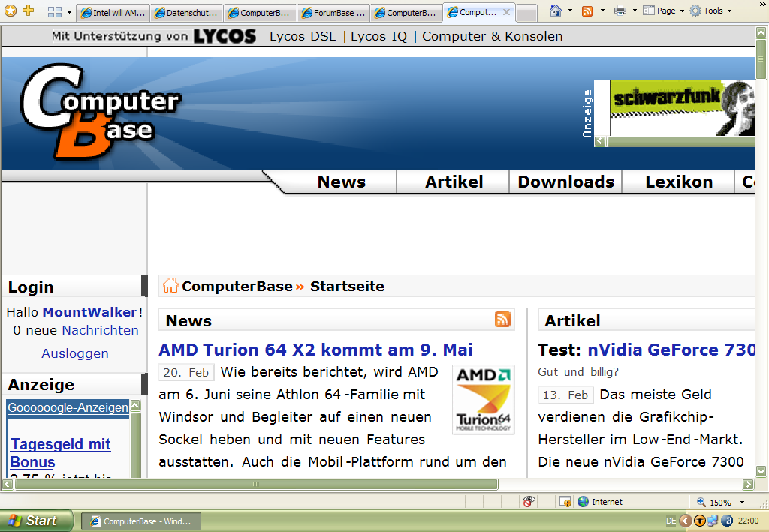
Task: Click the Ausloggen logout link
Action: click(75, 353)
